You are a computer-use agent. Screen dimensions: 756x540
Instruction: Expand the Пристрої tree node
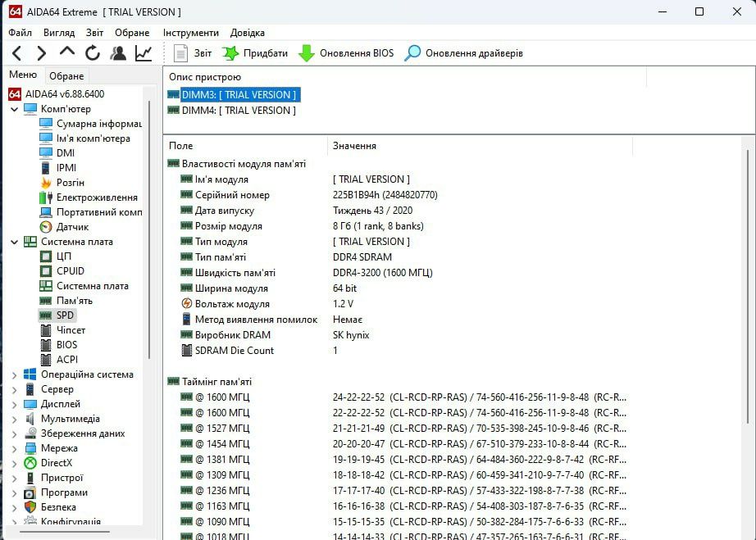click(x=15, y=479)
